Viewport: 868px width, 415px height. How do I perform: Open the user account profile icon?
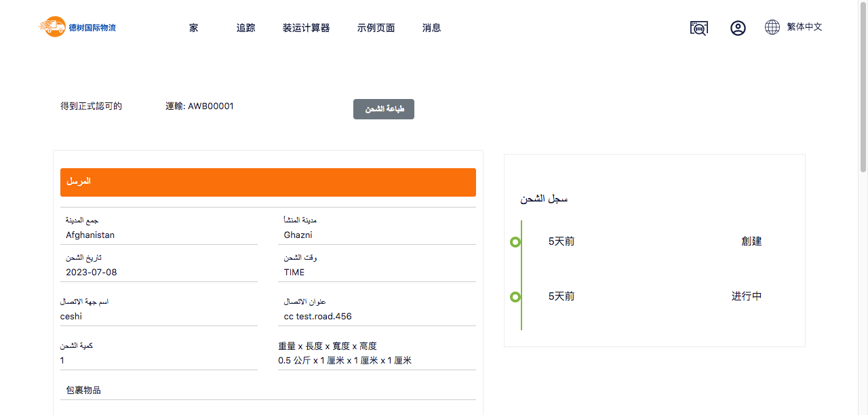point(738,28)
